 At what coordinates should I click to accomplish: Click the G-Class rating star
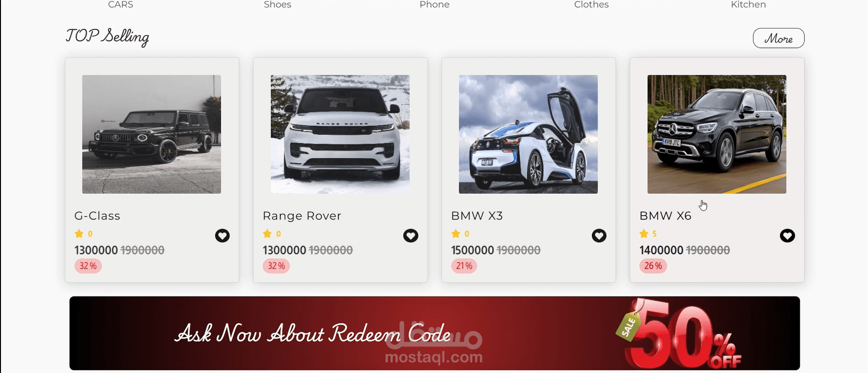coord(79,234)
